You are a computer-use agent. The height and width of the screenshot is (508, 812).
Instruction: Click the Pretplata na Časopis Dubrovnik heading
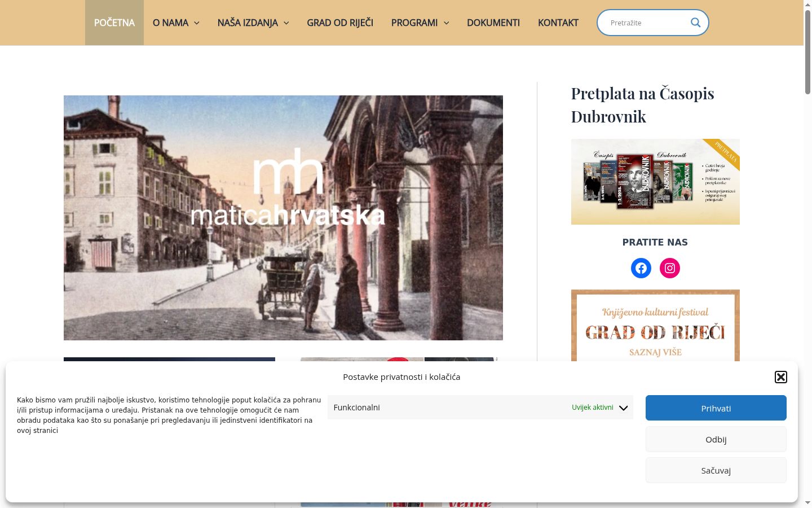click(x=643, y=105)
